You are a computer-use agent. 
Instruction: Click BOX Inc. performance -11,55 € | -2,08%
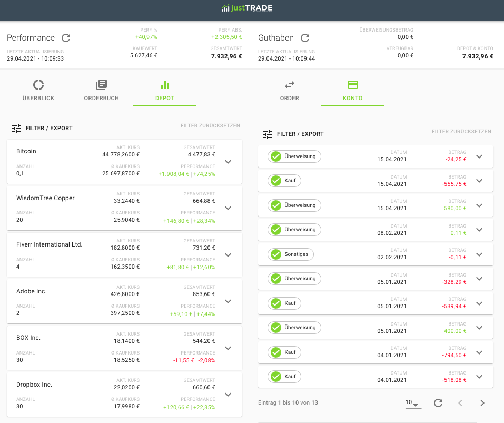[194, 360]
